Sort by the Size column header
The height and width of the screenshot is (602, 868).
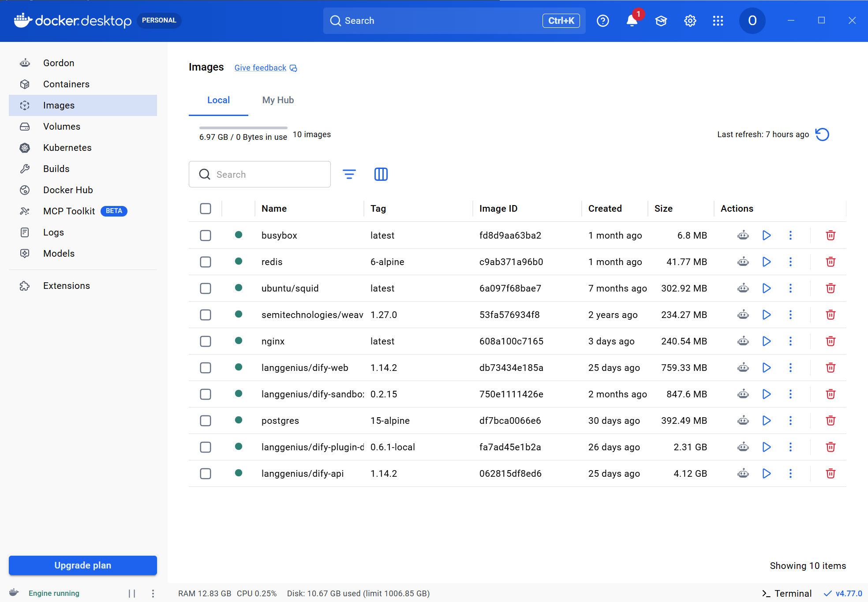663,209
